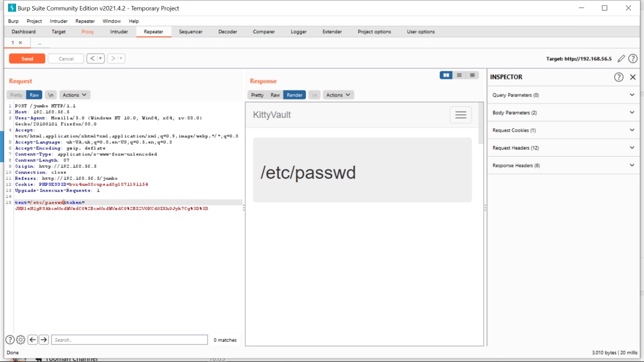
Task: Open response Actions dropdown
Action: coord(338,95)
